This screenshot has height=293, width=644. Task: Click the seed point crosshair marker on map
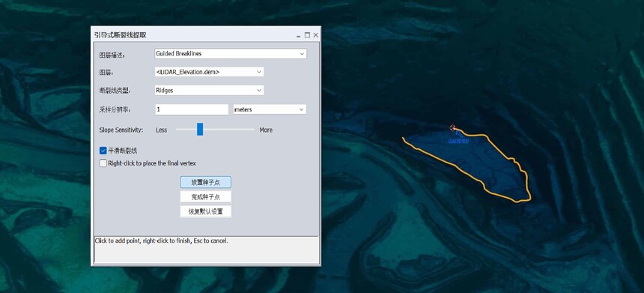click(x=452, y=128)
